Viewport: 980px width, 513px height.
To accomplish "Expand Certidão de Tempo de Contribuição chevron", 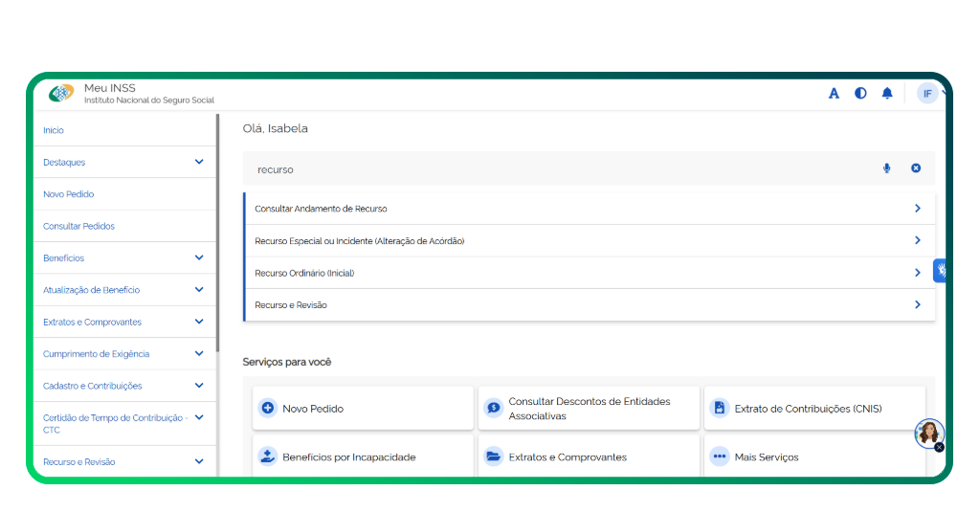I will coord(199,417).
